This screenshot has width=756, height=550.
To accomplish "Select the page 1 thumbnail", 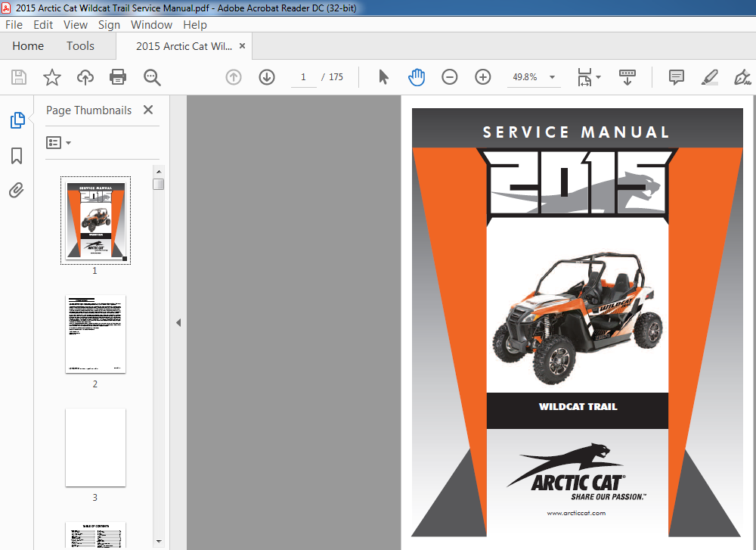I will (95, 220).
